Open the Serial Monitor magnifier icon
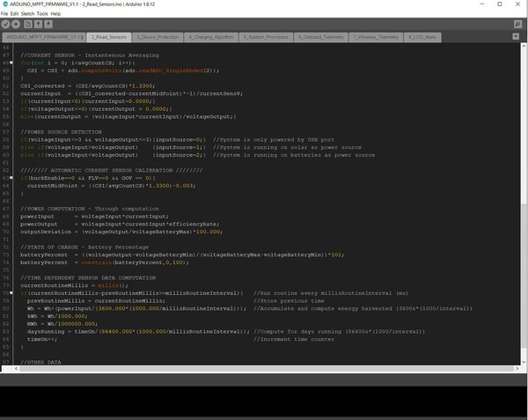 click(518, 24)
